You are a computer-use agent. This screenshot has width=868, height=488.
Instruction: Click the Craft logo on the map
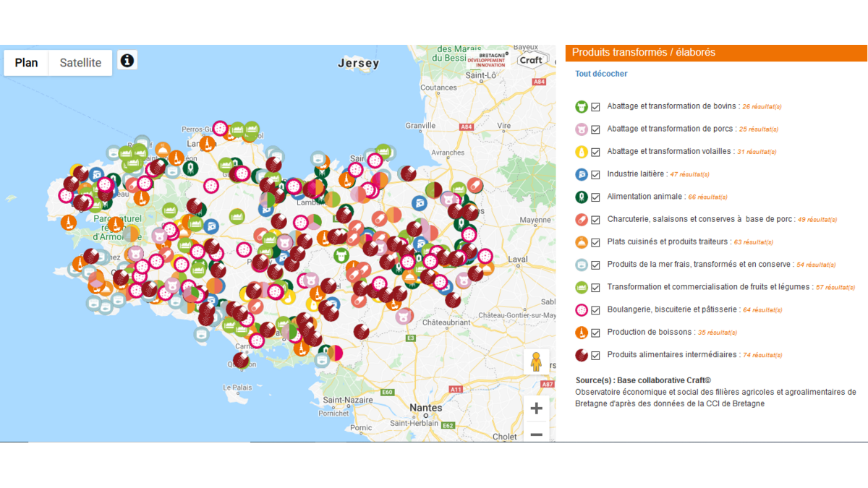pos(532,60)
